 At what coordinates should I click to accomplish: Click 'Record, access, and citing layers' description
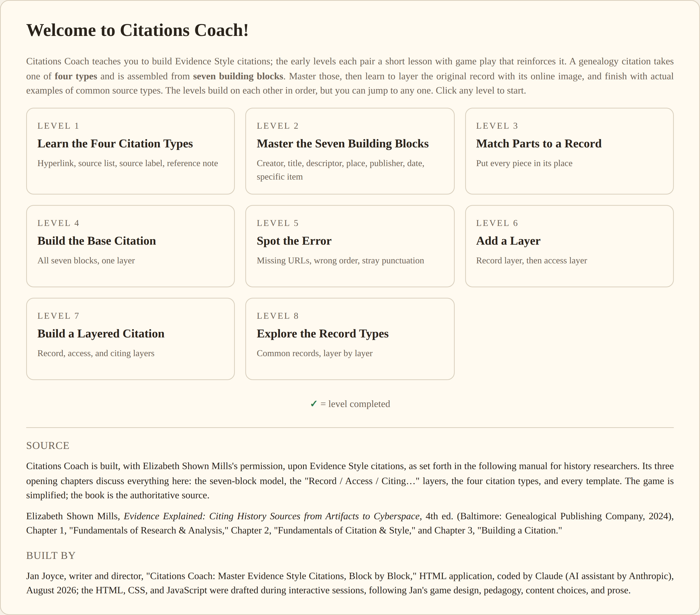(96, 353)
